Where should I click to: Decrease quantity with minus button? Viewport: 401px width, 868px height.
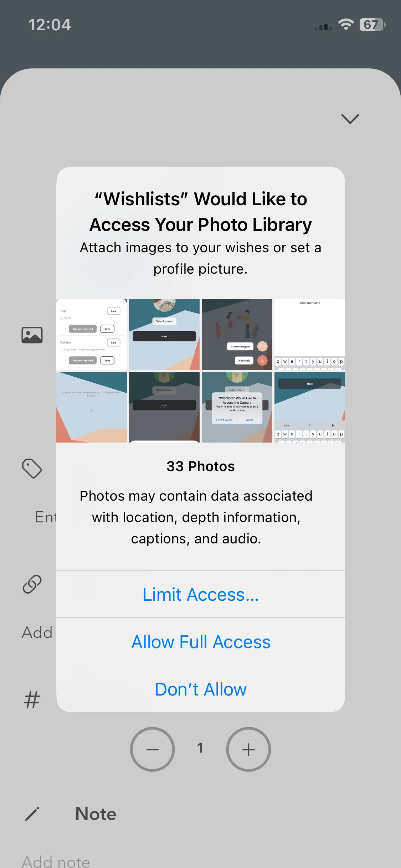[153, 749]
